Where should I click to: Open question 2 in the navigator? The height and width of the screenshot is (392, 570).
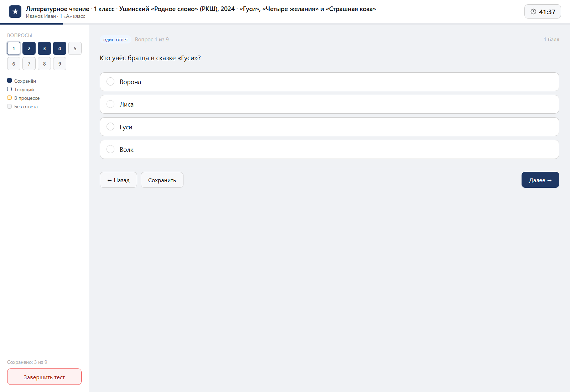coord(29,48)
